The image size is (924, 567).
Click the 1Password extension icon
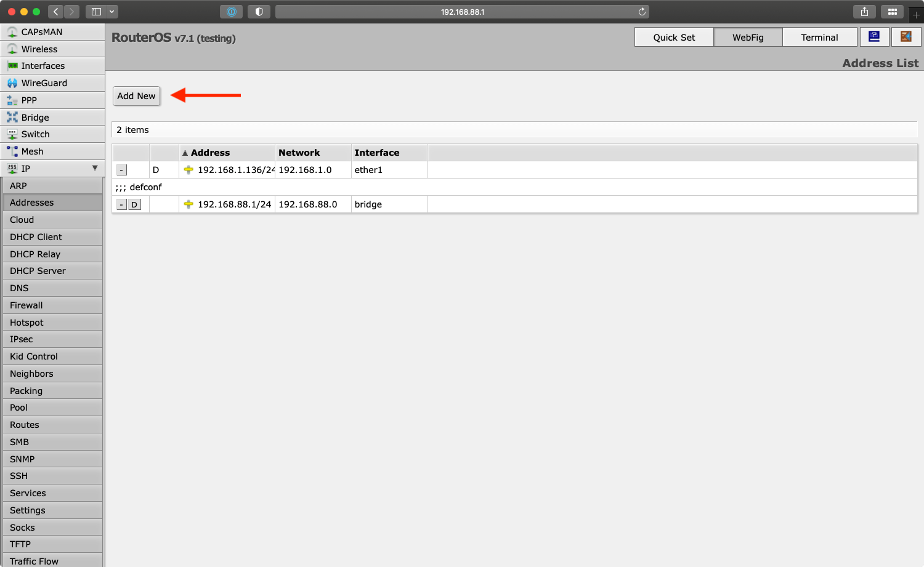[x=232, y=12]
